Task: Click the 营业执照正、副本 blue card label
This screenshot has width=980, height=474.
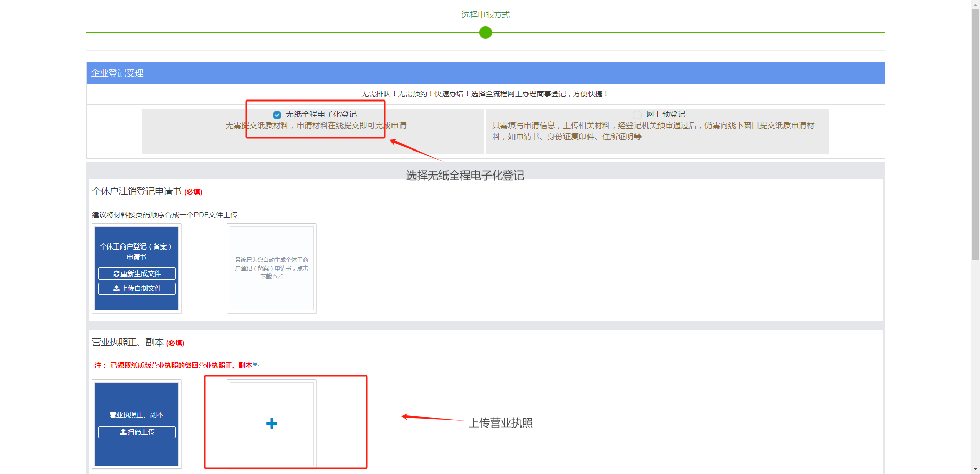Action: [x=136, y=415]
